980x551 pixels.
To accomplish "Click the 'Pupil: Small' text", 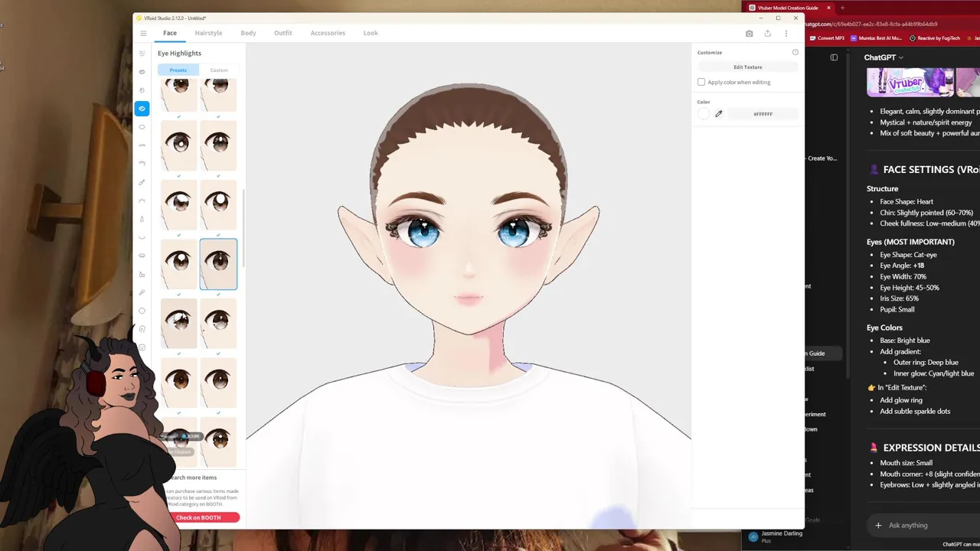I will coord(897,310).
